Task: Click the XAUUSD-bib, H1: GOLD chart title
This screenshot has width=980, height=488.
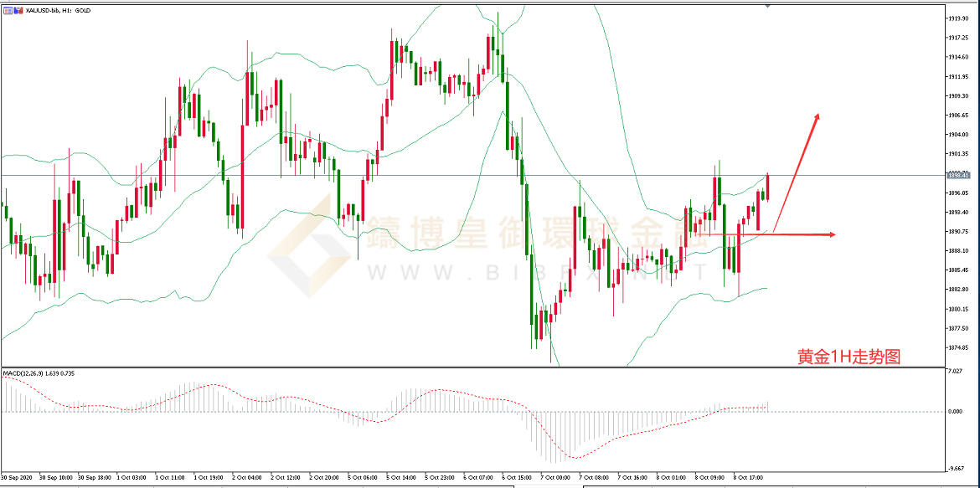Action: 58,10
